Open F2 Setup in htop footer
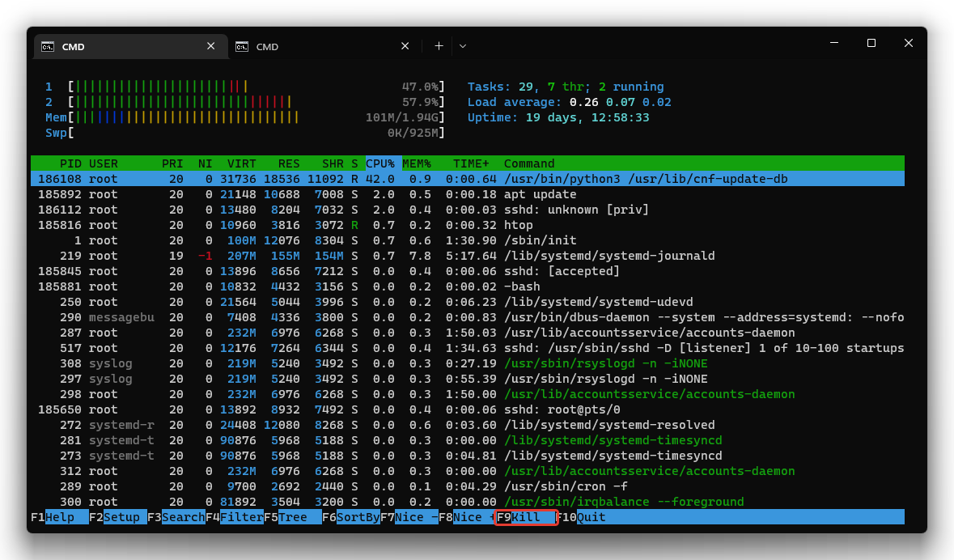954x560 pixels. tap(117, 517)
